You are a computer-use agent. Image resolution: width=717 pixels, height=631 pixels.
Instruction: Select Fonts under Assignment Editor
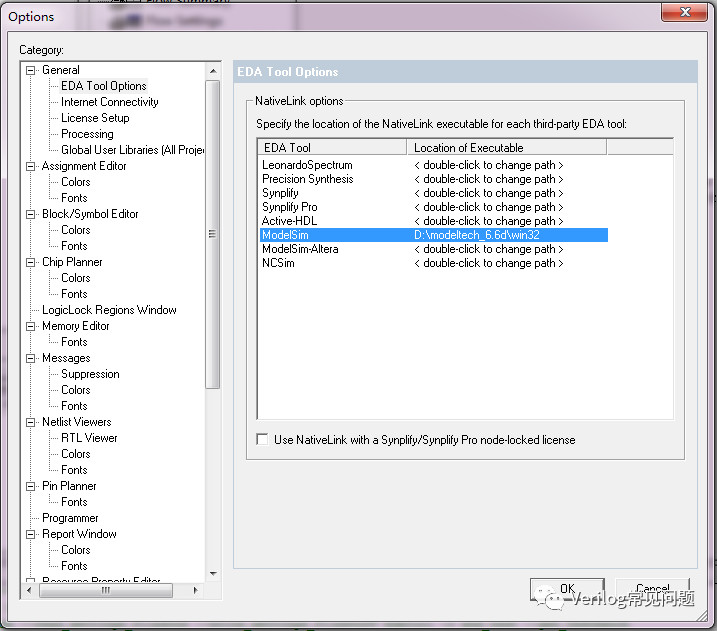tap(74, 198)
